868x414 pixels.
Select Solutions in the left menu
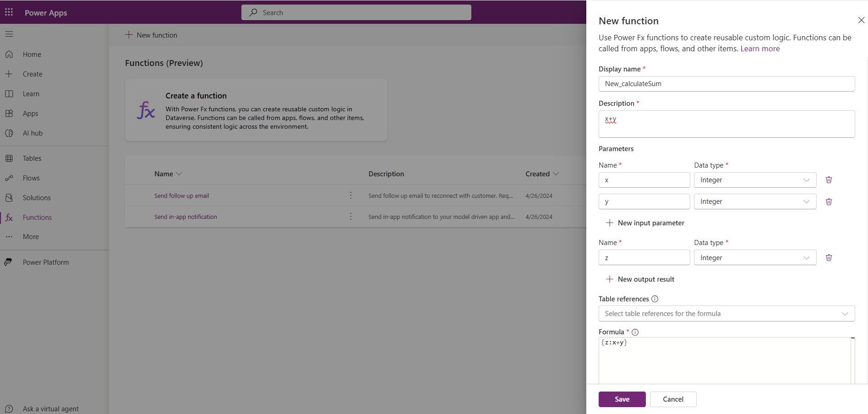36,197
